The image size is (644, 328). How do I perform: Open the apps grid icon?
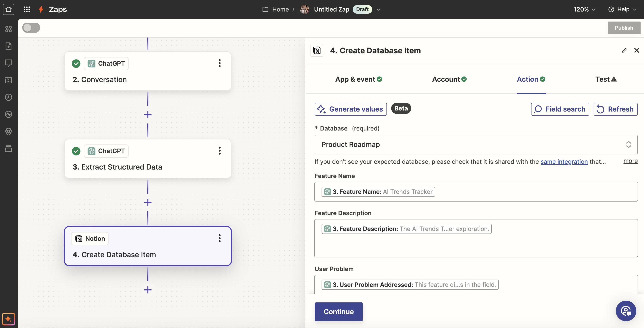click(x=27, y=9)
